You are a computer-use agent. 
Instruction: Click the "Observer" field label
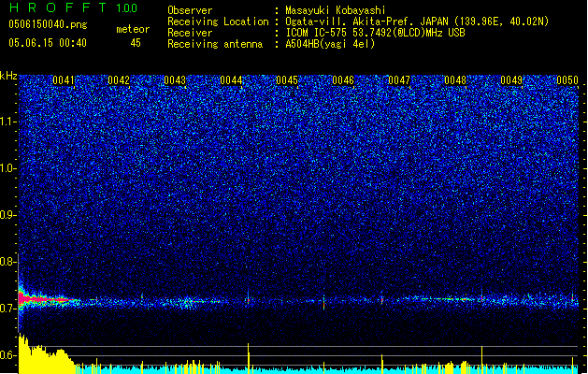tap(190, 10)
